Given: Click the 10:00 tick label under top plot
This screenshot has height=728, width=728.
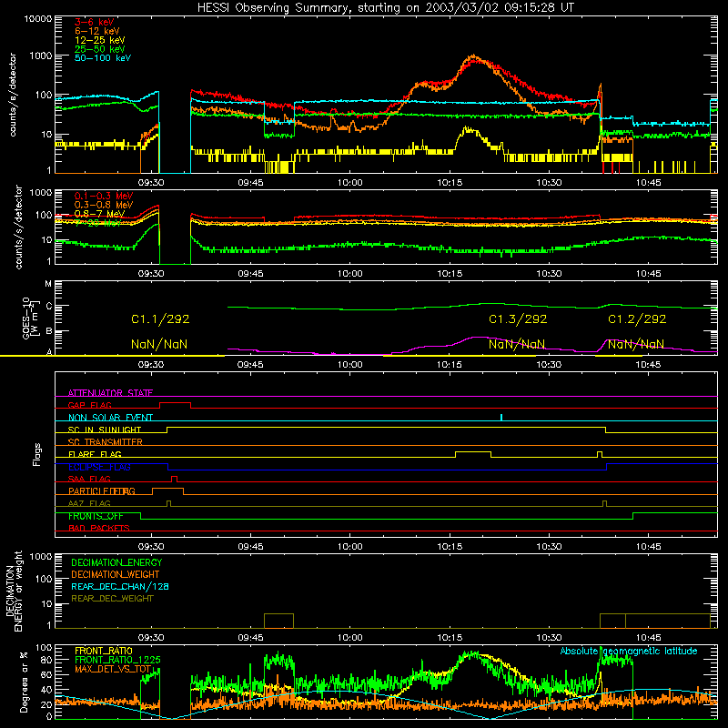Looking at the screenshot, I should (349, 183).
